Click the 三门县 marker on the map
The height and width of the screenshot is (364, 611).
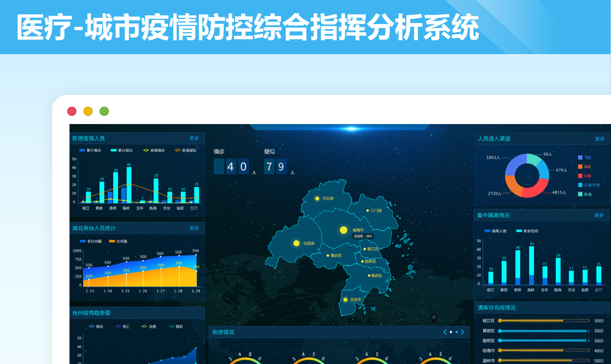(367, 211)
